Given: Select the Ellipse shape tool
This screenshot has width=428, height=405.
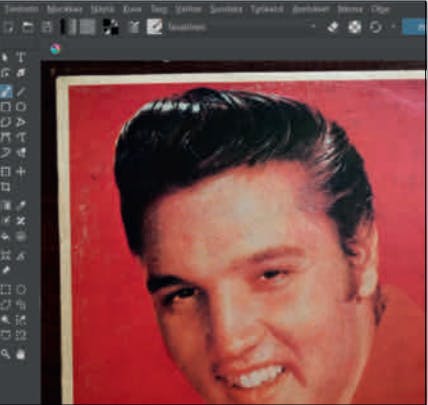Looking at the screenshot, I should coord(21,107).
